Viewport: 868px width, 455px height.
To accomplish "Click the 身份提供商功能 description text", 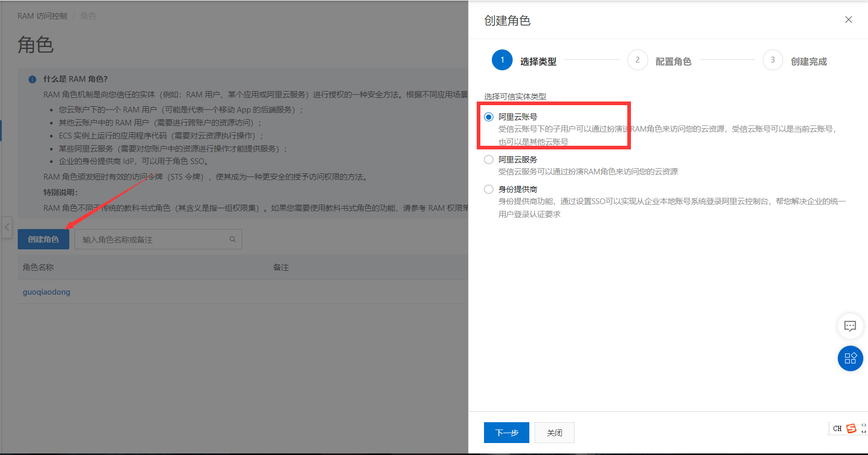I will 672,208.
